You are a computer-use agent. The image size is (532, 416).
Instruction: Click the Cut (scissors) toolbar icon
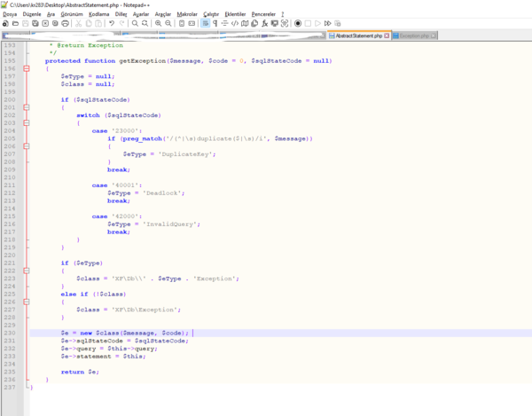click(x=78, y=23)
